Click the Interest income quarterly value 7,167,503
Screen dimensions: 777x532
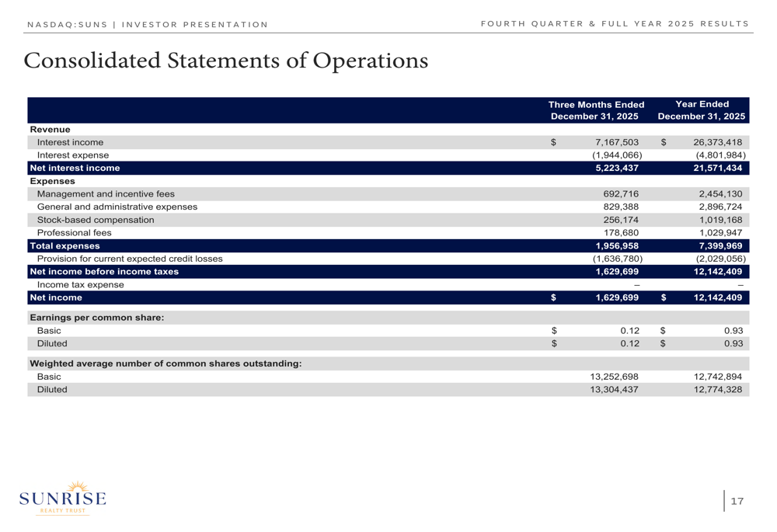tap(617, 142)
